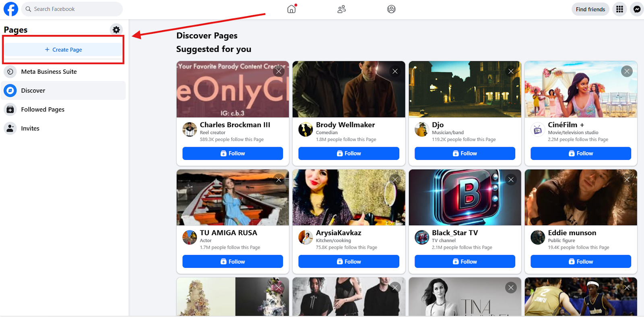Open the Messenger icon
This screenshot has width=644, height=317.
[637, 9]
